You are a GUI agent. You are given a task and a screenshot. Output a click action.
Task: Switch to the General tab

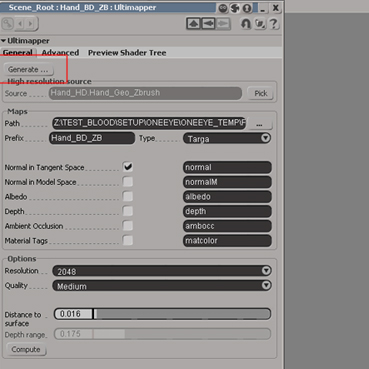(18, 53)
